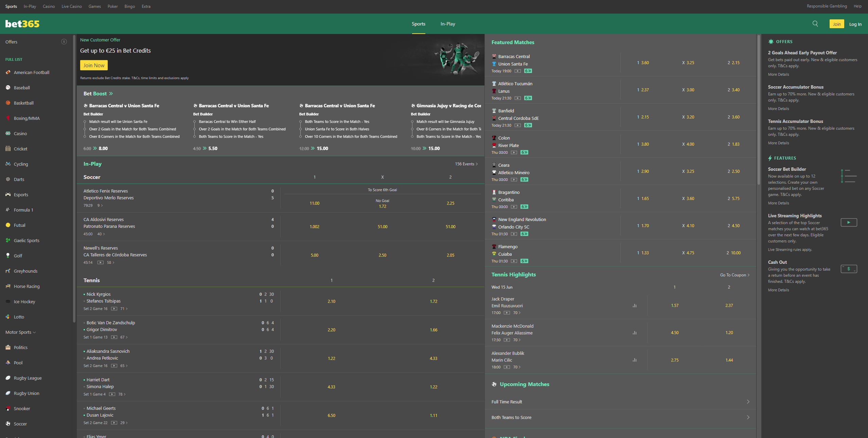Open the Formula 1 section
The width and height of the screenshot is (868, 438).
[23, 210]
